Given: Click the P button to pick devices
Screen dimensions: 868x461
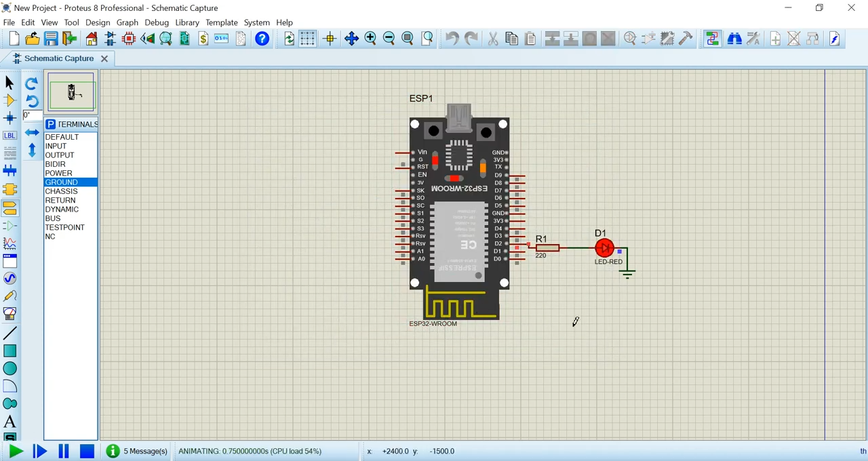Looking at the screenshot, I should click(x=51, y=124).
